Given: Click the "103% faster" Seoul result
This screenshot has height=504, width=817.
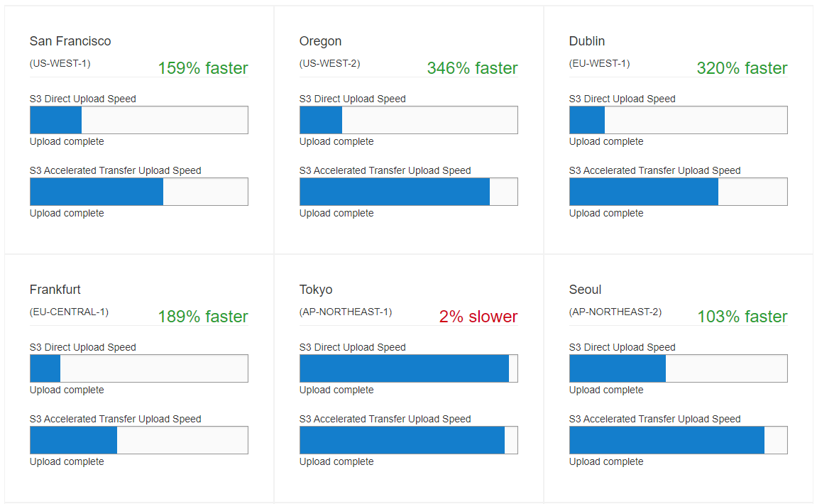Looking at the screenshot, I should point(742,317).
